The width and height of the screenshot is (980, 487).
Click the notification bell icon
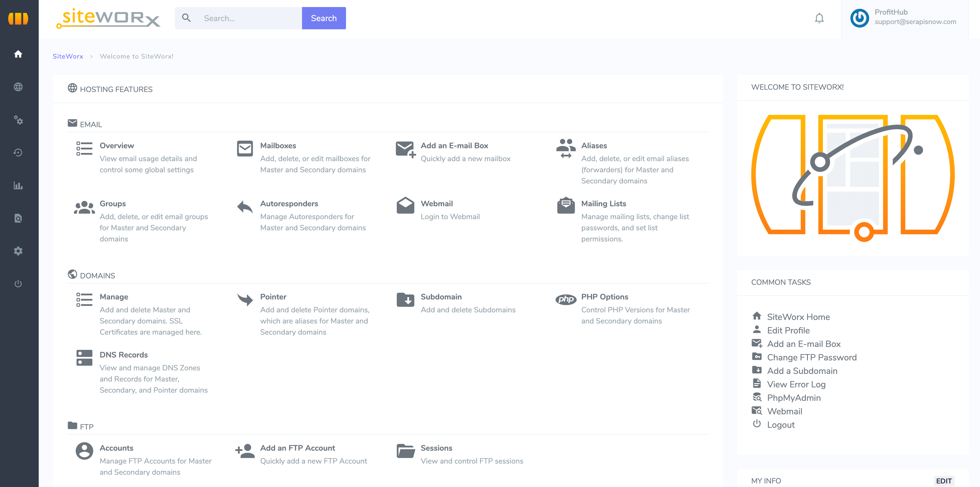(x=819, y=18)
